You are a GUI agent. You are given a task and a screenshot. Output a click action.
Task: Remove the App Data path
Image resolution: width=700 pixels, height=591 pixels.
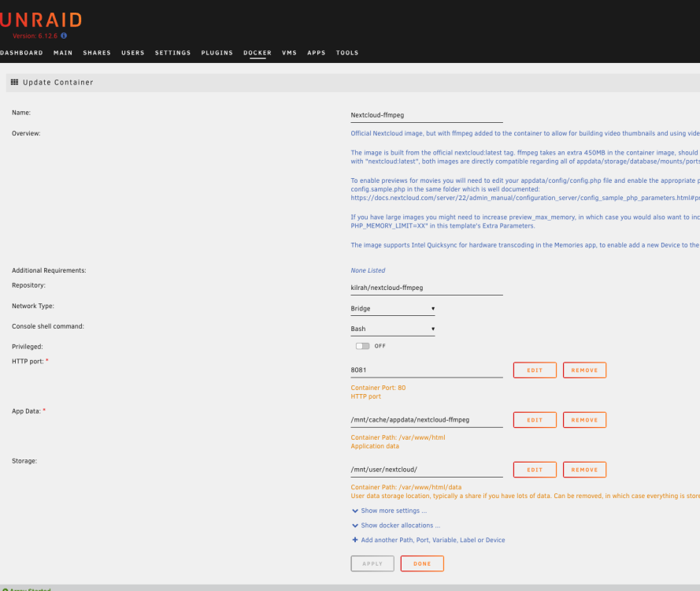click(x=584, y=420)
